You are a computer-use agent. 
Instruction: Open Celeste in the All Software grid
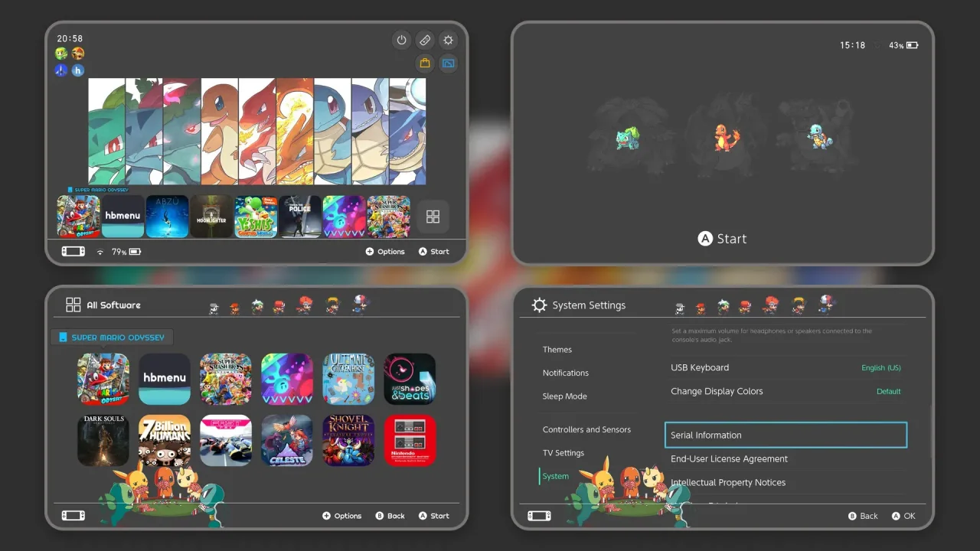tap(287, 441)
